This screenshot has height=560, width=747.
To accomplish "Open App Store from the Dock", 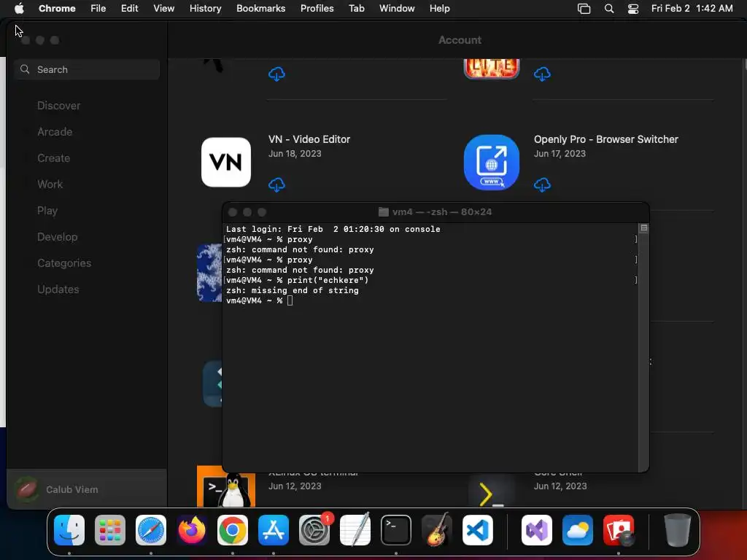I will pos(274,530).
